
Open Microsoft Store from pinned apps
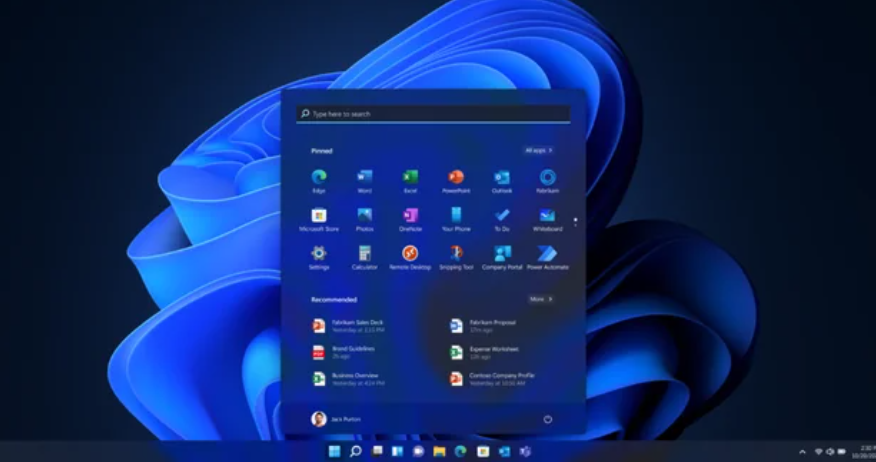319,220
